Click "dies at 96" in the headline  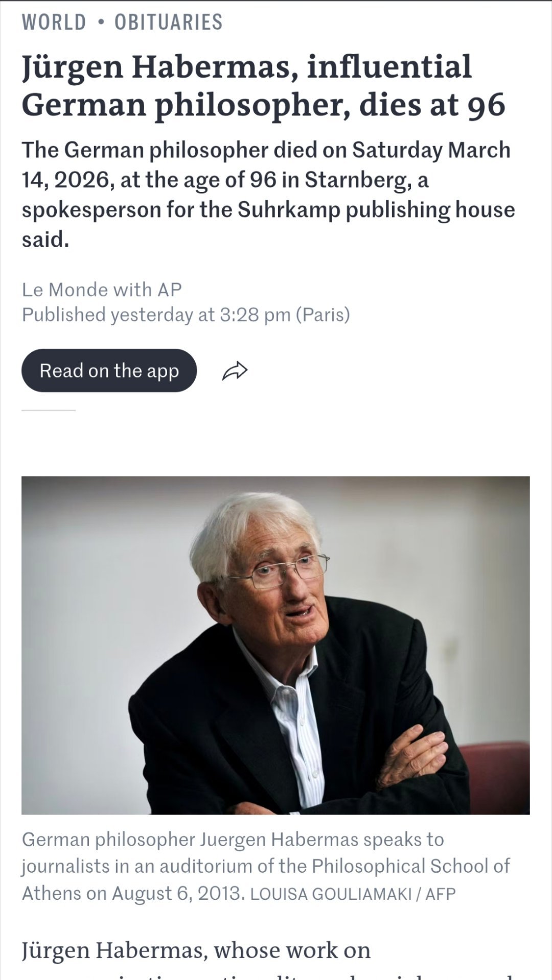[x=432, y=105]
